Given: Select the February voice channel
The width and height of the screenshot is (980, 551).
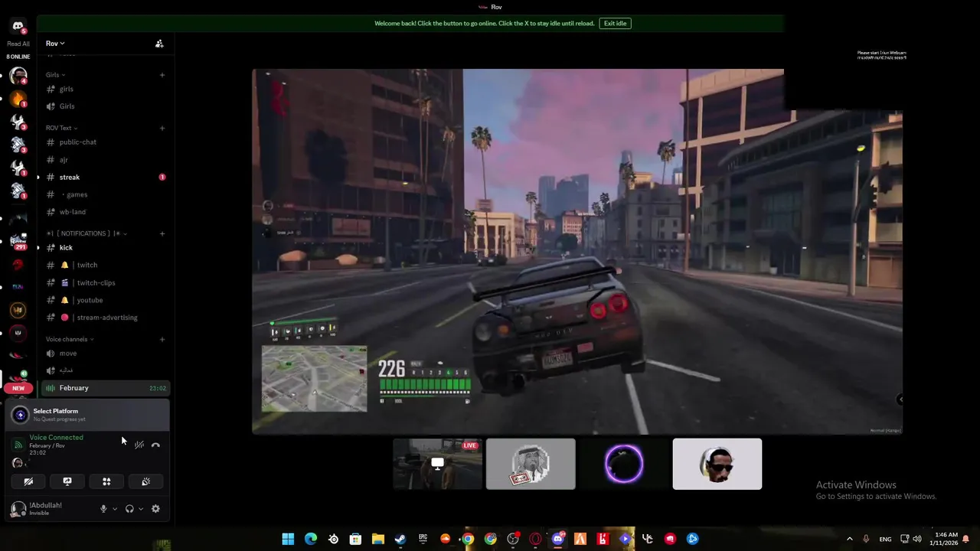Looking at the screenshot, I should pyautogui.click(x=106, y=388).
